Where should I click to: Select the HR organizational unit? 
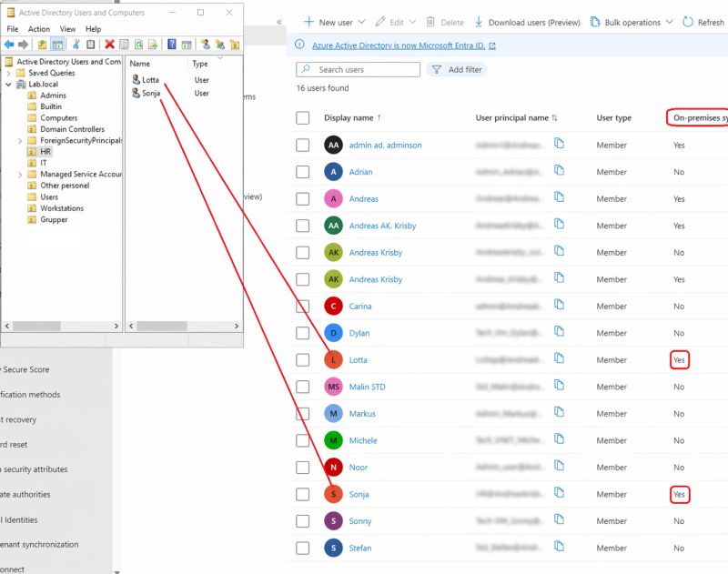point(45,152)
